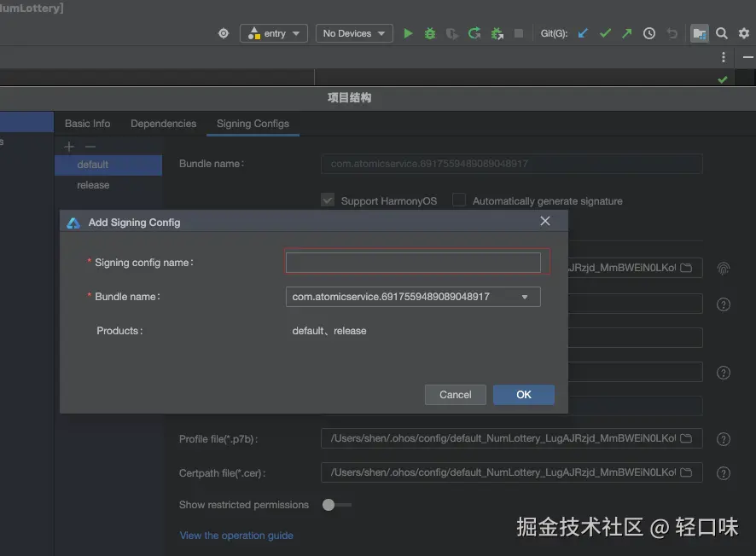Browse for Certpath file folder icon
The height and width of the screenshot is (556, 756).
(x=686, y=472)
